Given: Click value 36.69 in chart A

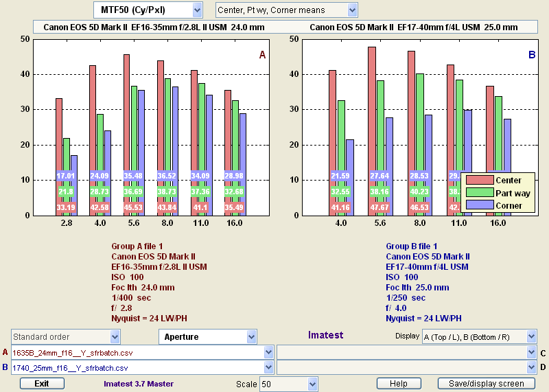Looking at the screenshot, I should point(133,192).
